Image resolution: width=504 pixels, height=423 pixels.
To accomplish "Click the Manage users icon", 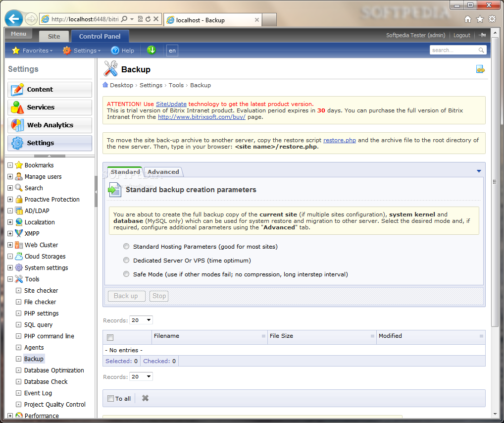I will pyautogui.click(x=19, y=177).
